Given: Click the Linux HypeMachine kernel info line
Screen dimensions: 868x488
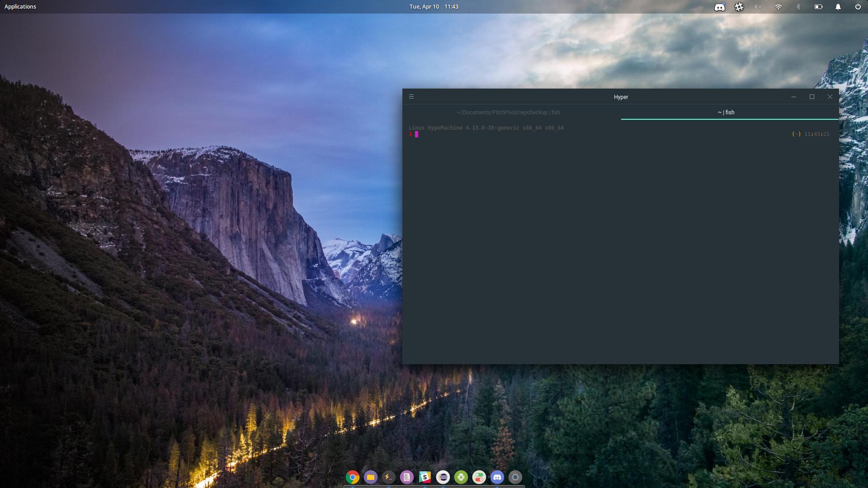Looking at the screenshot, I should (486, 128).
